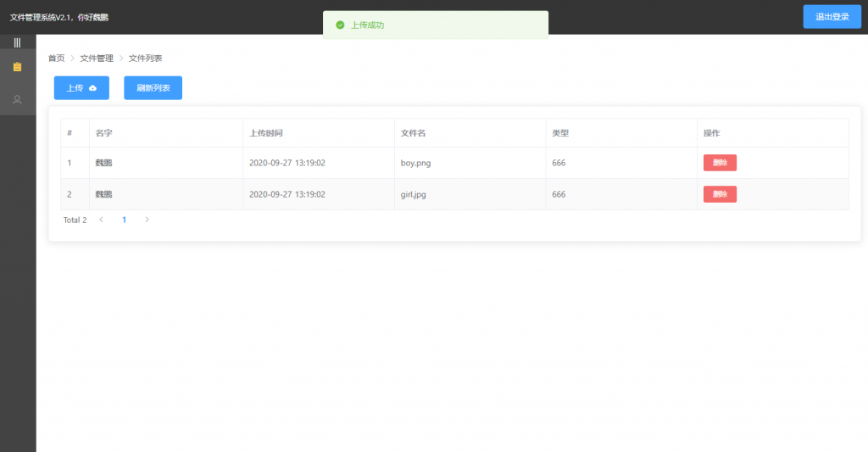Click the 刷新列表 refresh button
The image size is (868, 452).
point(153,88)
